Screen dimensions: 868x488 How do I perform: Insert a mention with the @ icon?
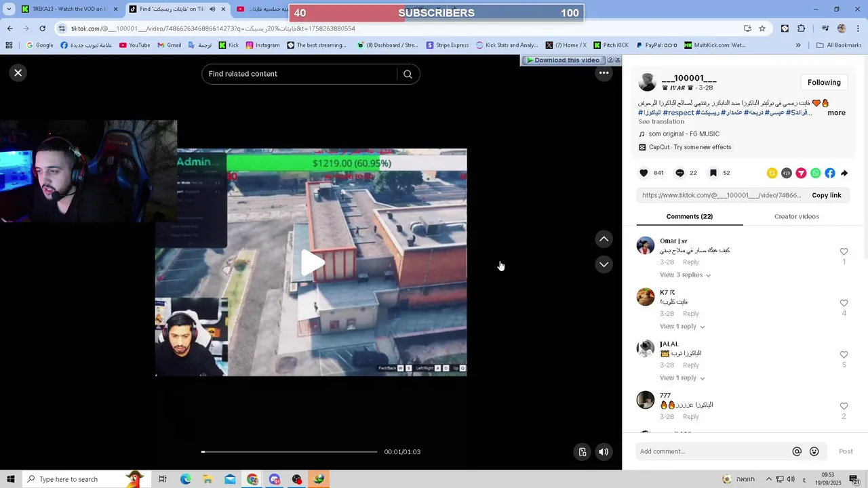(797, 451)
